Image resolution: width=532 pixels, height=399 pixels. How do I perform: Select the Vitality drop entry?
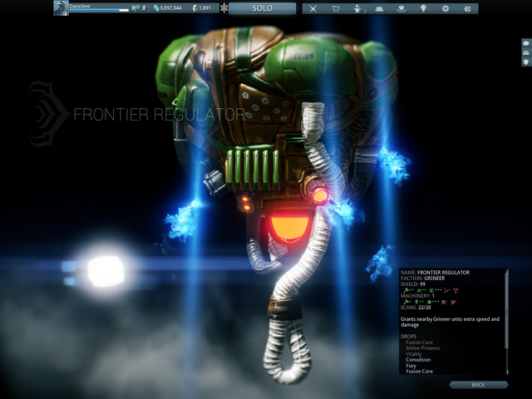tap(414, 354)
